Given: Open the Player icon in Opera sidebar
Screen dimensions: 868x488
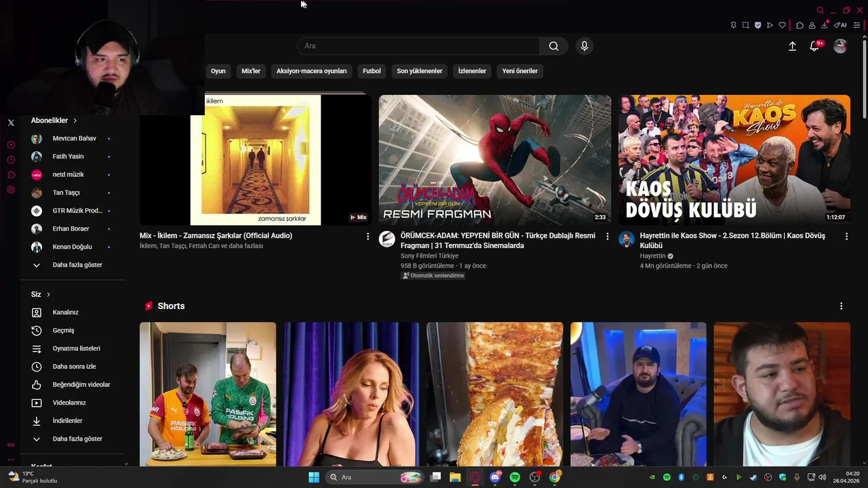Looking at the screenshot, I should pyautogui.click(x=11, y=145).
